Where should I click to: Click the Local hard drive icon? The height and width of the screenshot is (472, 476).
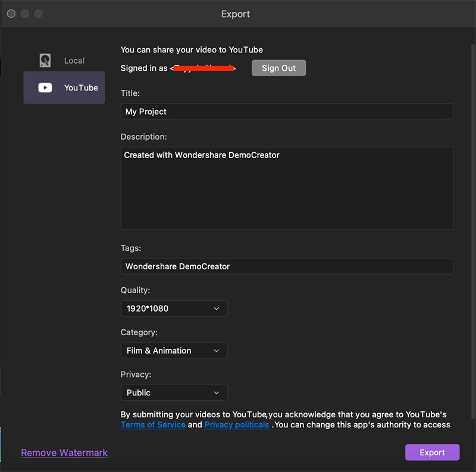point(45,61)
